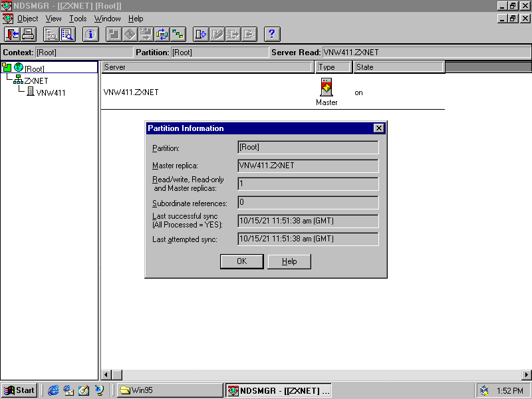This screenshot has height=399, width=532.
Task: Close the Partition Information dialog
Action: 378,128
